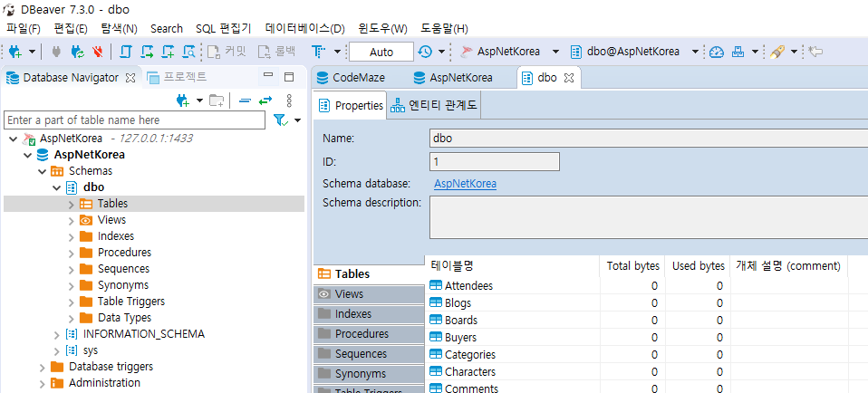Select the Views section tab in editor
868x393 pixels.
[x=369, y=294]
